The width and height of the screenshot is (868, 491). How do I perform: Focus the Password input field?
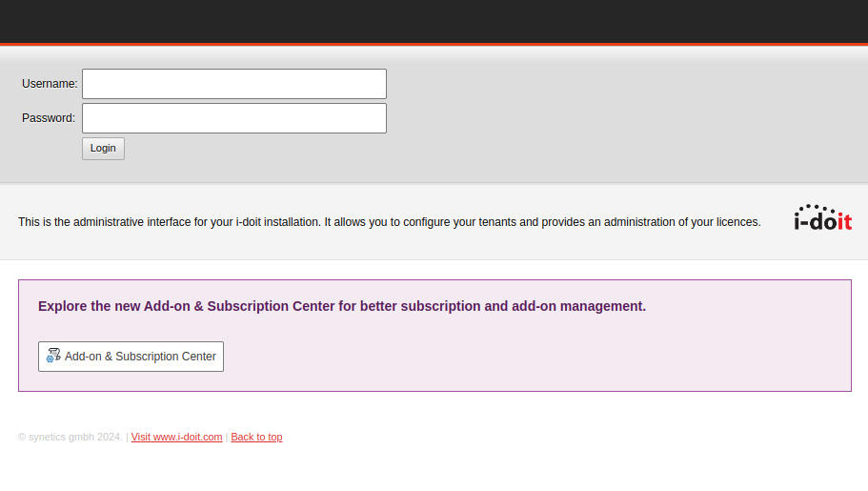234,118
